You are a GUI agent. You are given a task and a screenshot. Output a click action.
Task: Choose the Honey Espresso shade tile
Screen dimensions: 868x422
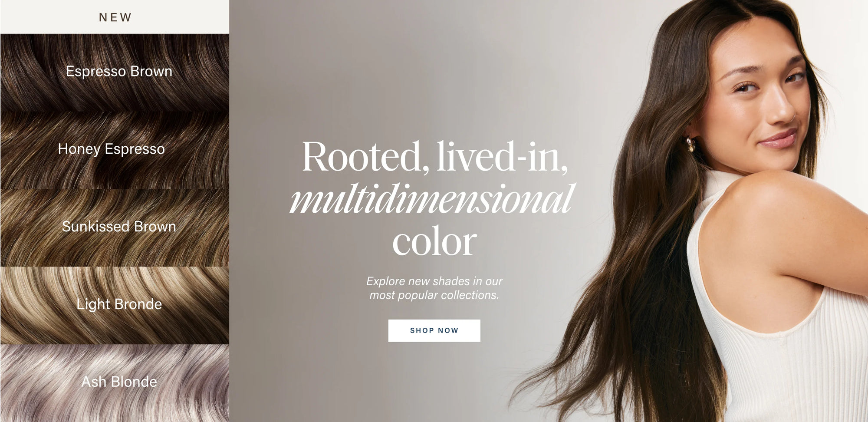pyautogui.click(x=115, y=150)
